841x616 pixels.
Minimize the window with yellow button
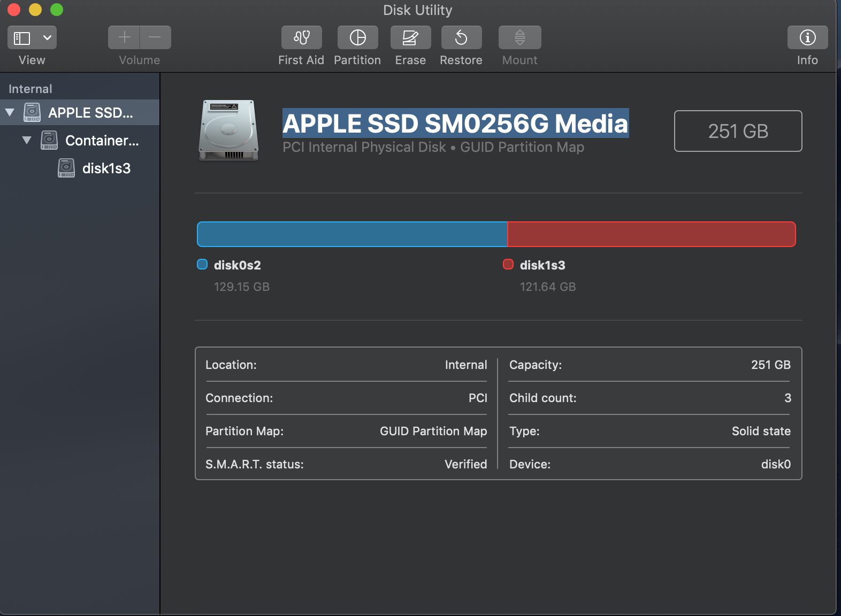point(35,10)
